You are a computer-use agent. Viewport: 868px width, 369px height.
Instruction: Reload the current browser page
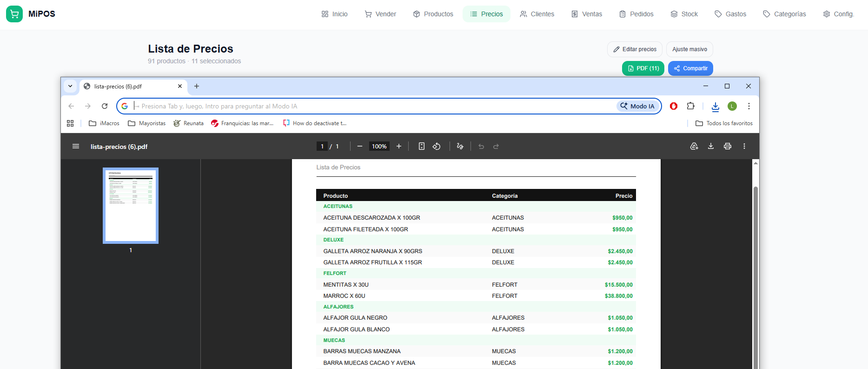105,106
